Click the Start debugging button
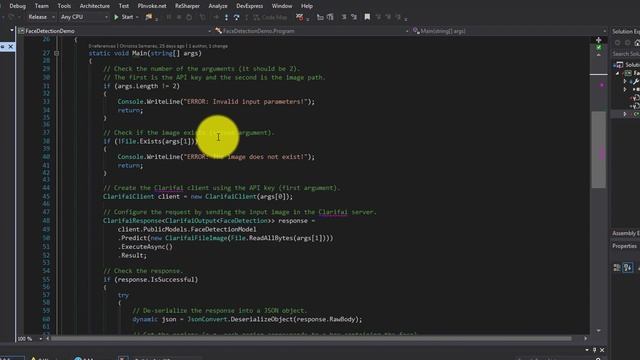This screenshot has height=360, width=640. pyautogui.click(x=124, y=17)
